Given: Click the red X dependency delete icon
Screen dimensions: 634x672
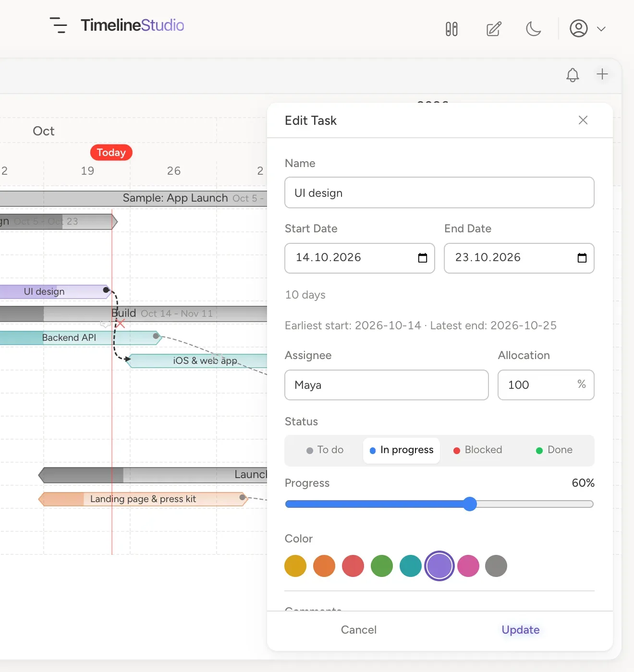Looking at the screenshot, I should 121,324.
